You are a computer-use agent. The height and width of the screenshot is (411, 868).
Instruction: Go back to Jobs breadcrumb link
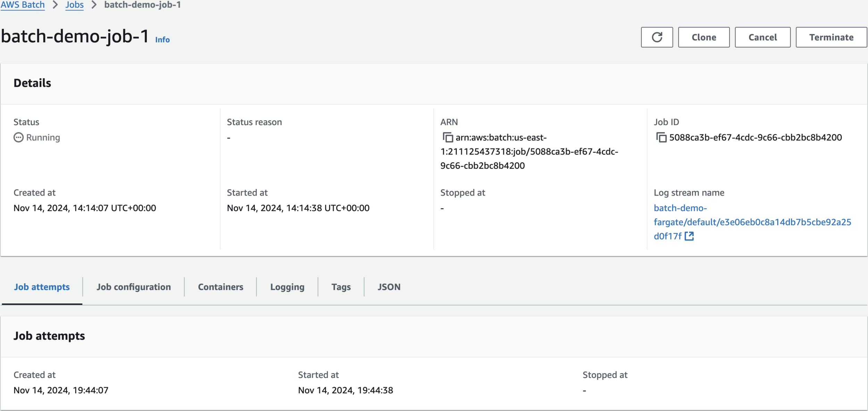[x=74, y=5]
